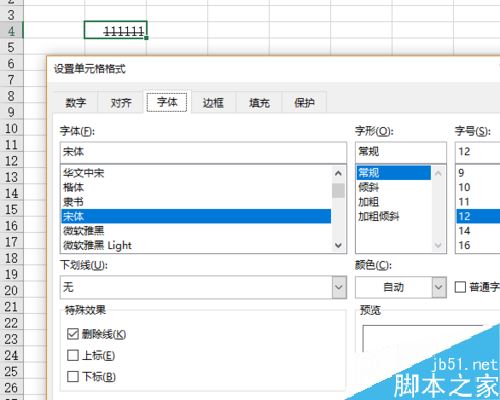This screenshot has height=400, width=500.
Task: Select row 15 header in the spreadsheet
Action: click(x=11, y=209)
